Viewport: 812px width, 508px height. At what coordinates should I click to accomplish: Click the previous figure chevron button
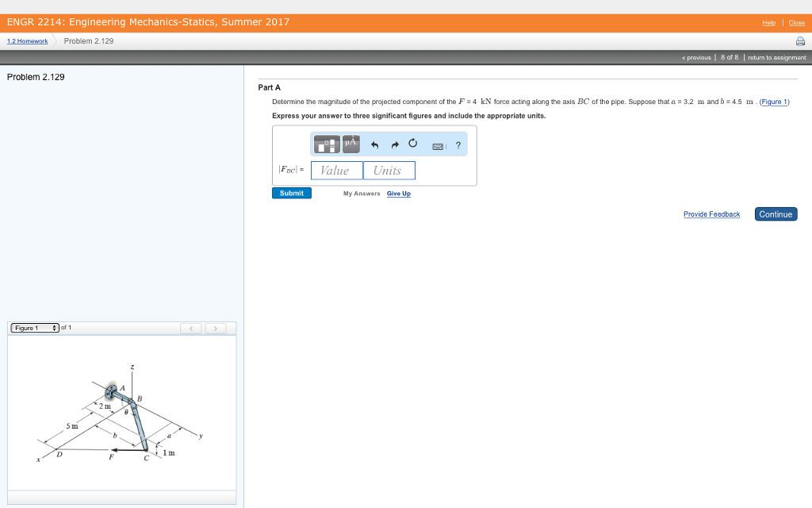[x=190, y=327]
